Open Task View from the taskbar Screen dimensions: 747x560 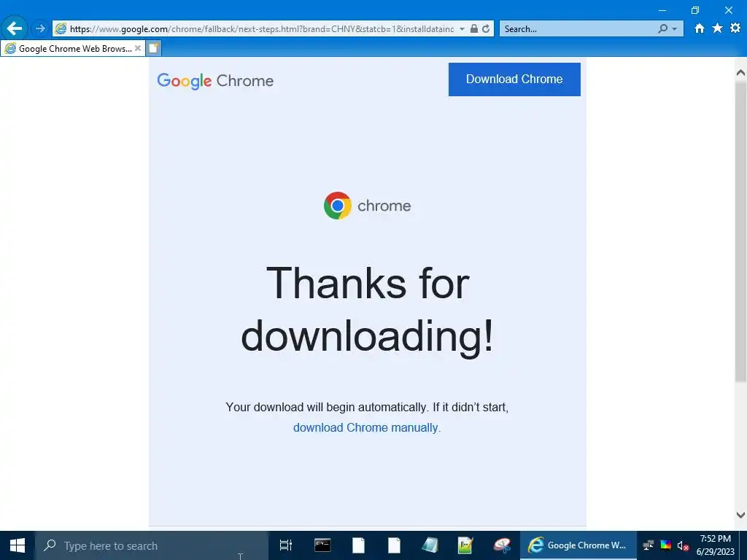click(x=285, y=545)
